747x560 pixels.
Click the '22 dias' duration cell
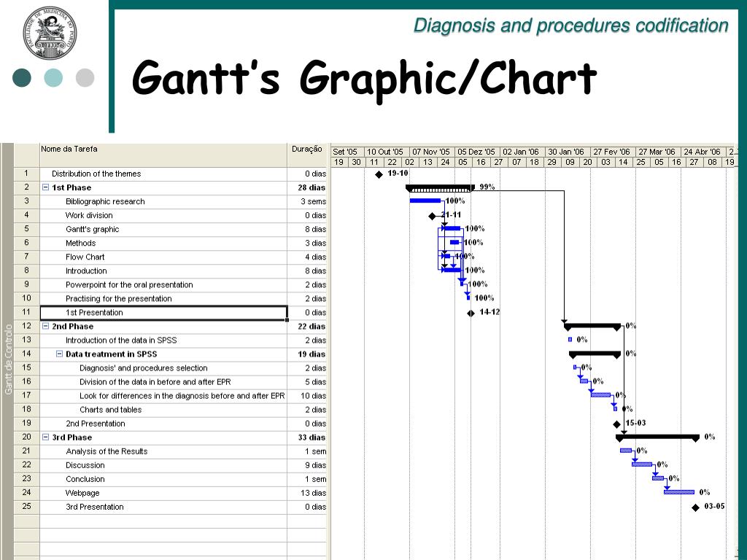[307, 326]
